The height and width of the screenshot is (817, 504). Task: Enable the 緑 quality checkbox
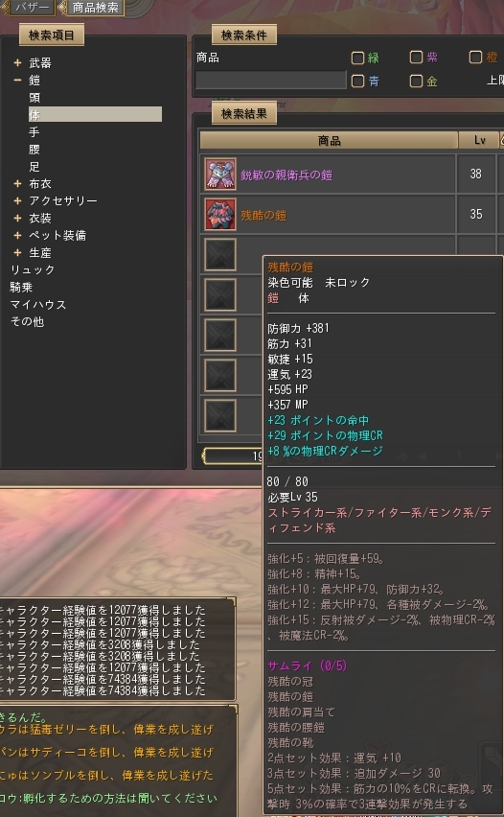tap(357, 58)
